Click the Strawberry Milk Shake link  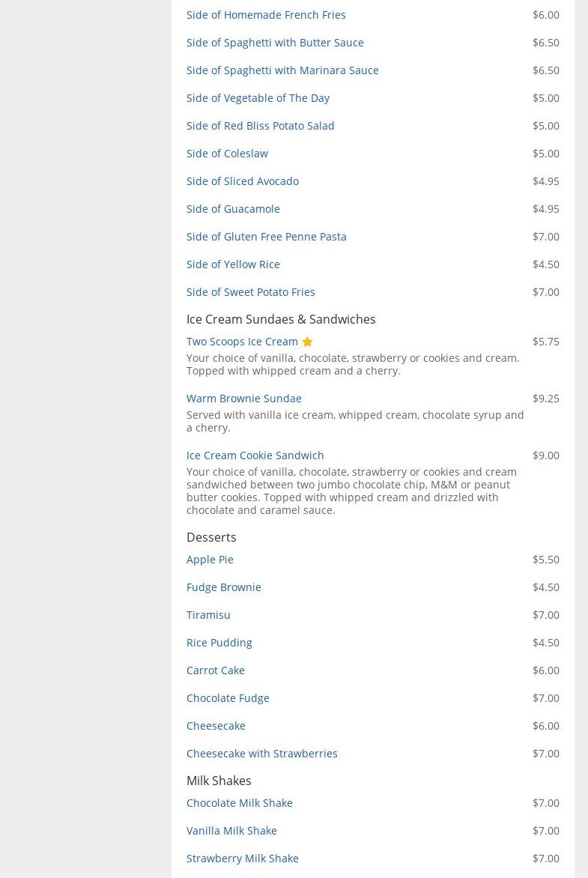click(x=242, y=859)
